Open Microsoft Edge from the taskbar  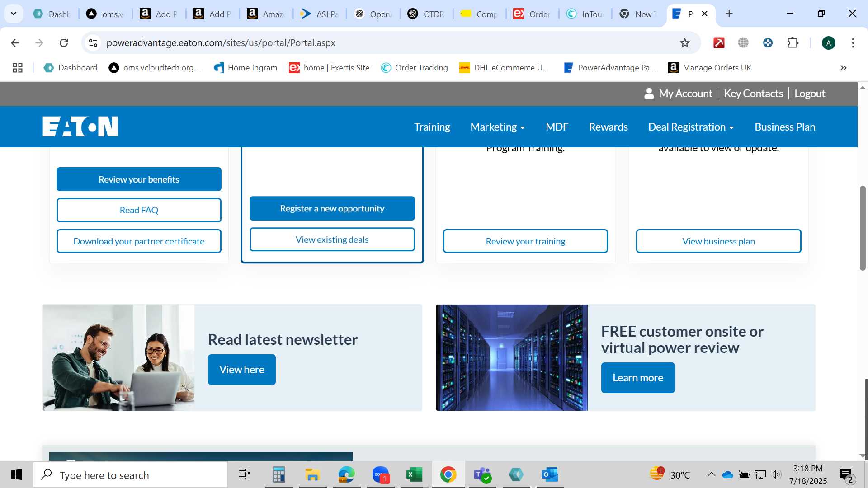coord(347,475)
